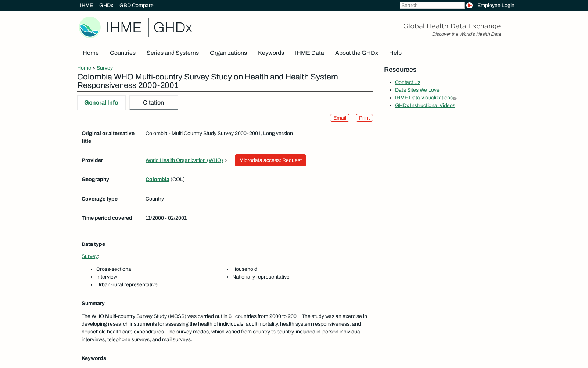Screen dimensions: 588x368
Task: Click the Email button
Action: [x=340, y=118]
